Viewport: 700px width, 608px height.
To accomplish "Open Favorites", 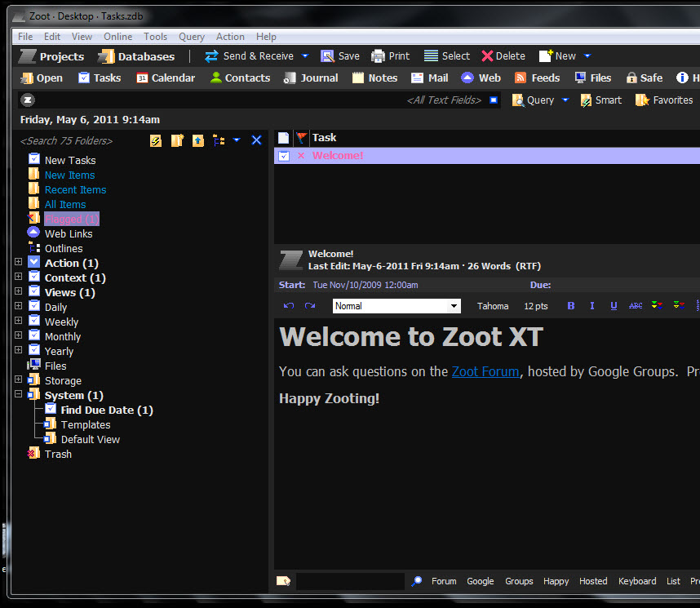I will [664, 100].
